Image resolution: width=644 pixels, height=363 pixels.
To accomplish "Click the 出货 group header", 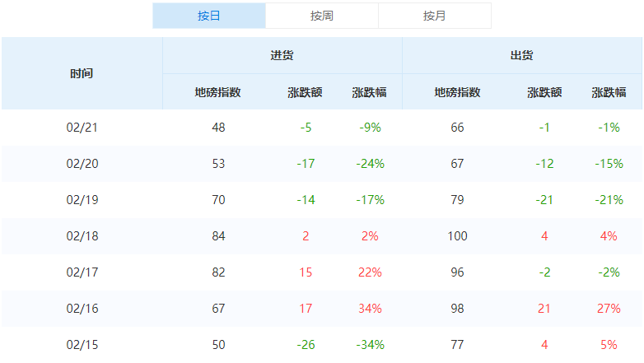I will click(521, 55).
